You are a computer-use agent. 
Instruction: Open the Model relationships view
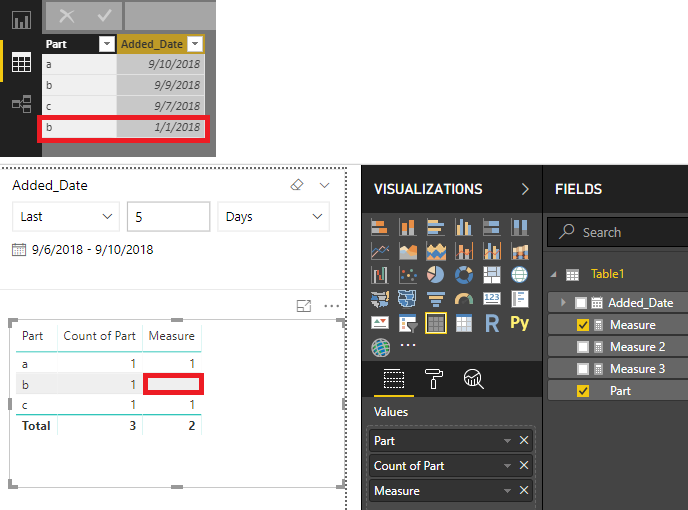click(x=21, y=104)
